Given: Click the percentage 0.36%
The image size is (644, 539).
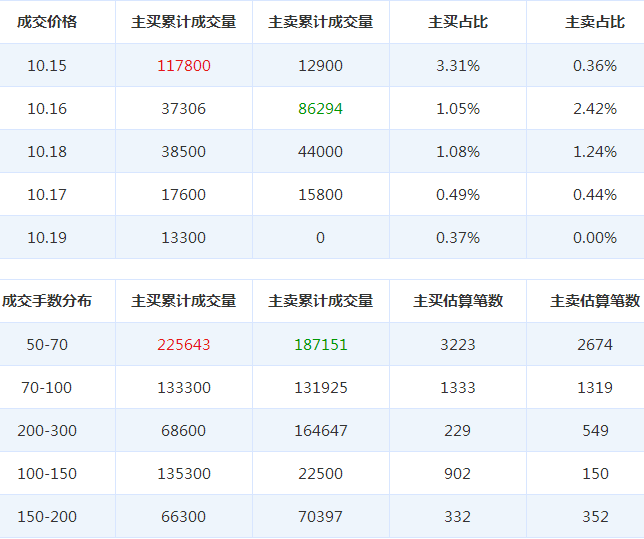Looking at the screenshot, I should point(595,66).
